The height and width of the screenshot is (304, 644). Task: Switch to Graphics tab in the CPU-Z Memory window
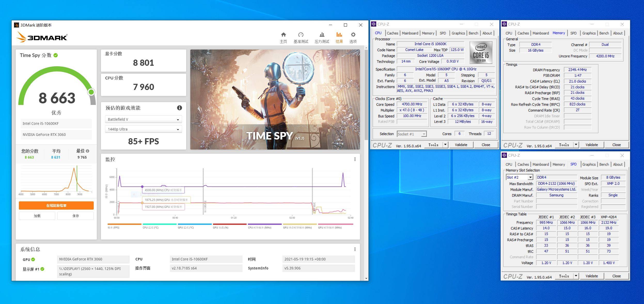pos(589,33)
